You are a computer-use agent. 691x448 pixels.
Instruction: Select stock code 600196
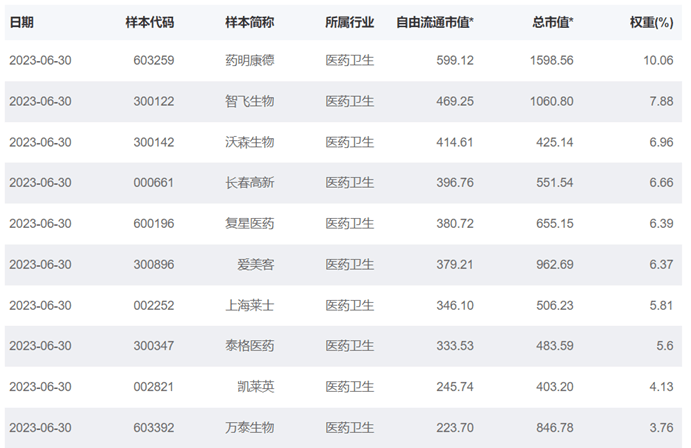tap(154, 224)
